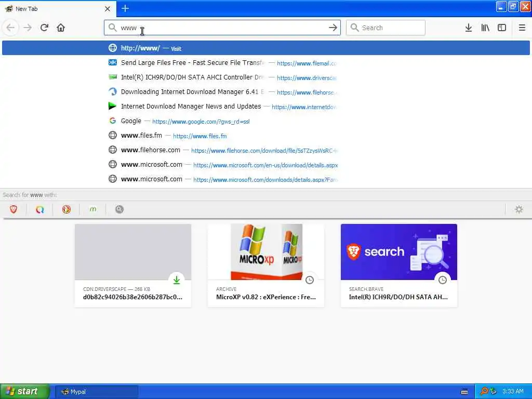The width and height of the screenshot is (532, 399).
Task: Reload the current page
Action: [x=44, y=28]
